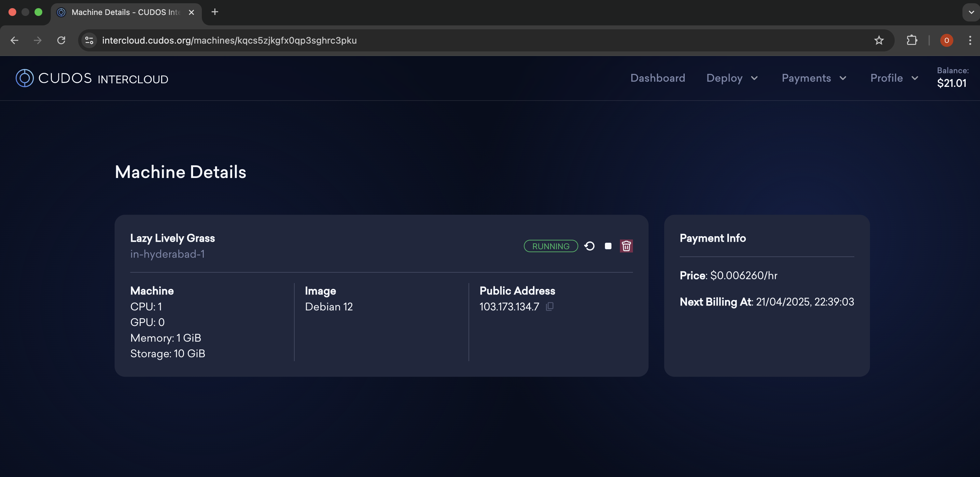Click the next billing date 21/04/2025, 22:39:03

tap(805, 302)
